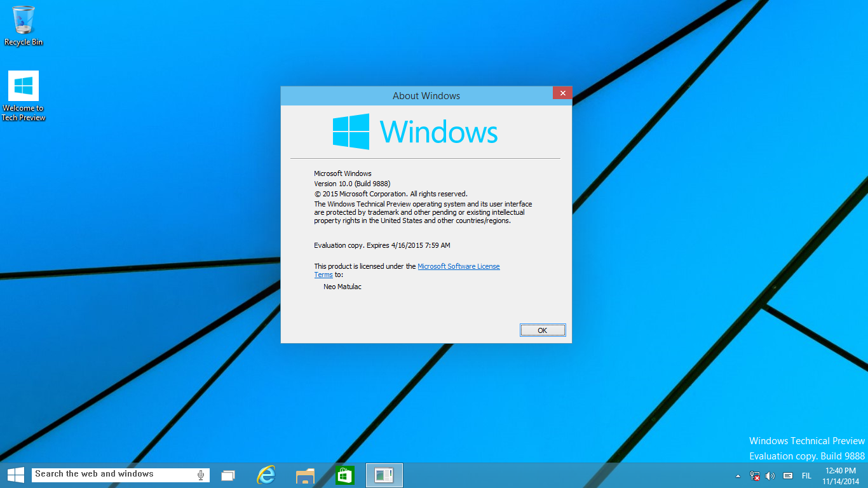Viewport: 868px width, 488px height.
Task: Open Task View from the taskbar
Action: coord(228,474)
